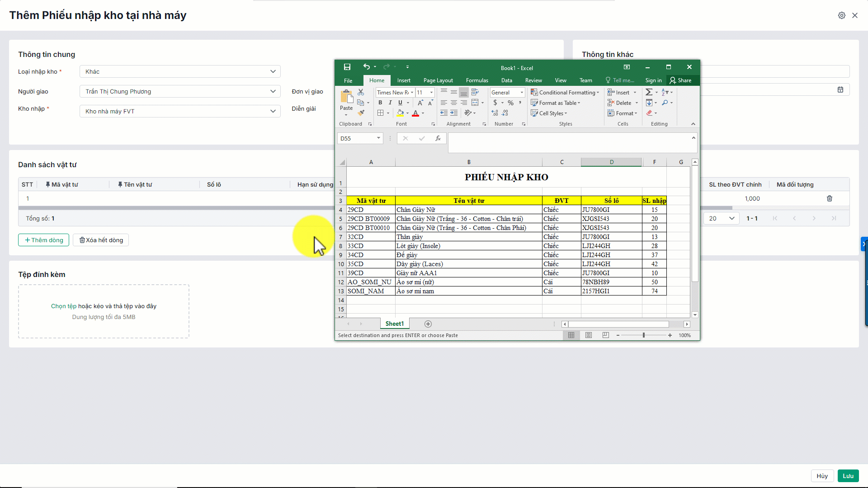This screenshot has height=488, width=868.
Task: Click the Save icon in Excel title bar
Action: (x=347, y=67)
